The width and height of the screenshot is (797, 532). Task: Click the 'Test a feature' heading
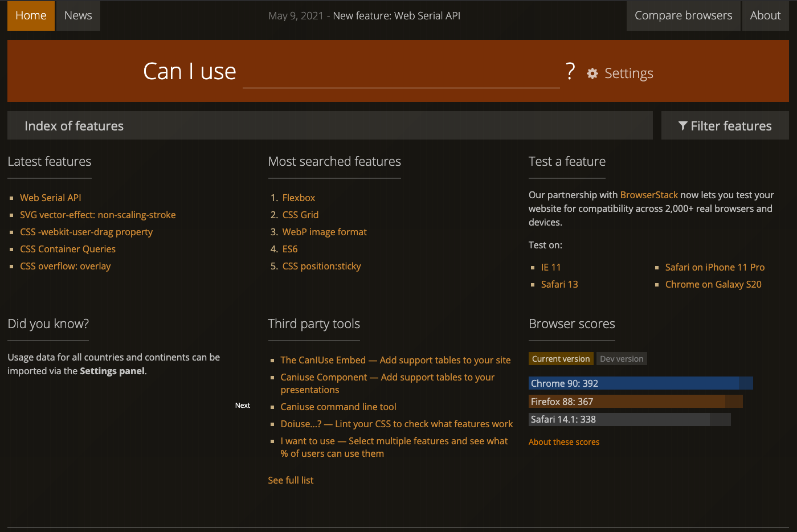click(x=567, y=161)
